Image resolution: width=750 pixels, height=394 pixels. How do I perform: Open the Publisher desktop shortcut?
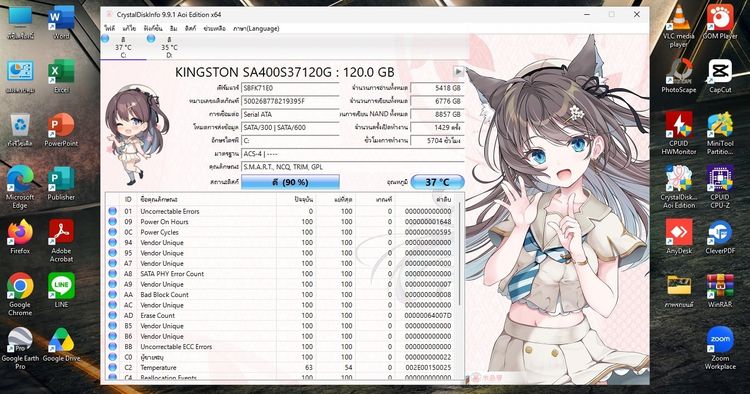[x=61, y=184]
